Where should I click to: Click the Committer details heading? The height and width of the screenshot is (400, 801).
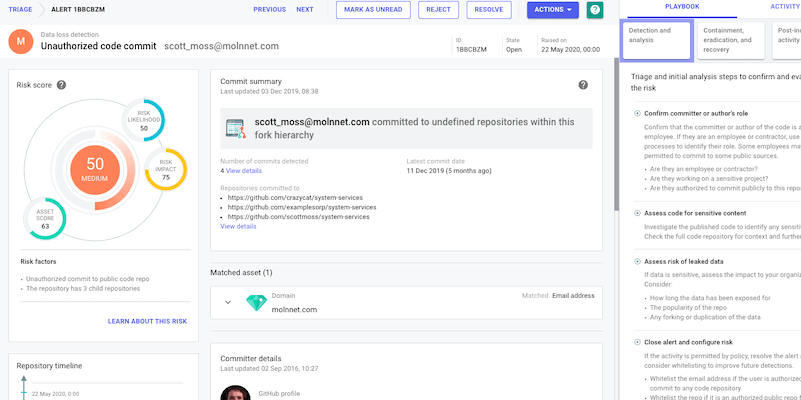point(251,359)
